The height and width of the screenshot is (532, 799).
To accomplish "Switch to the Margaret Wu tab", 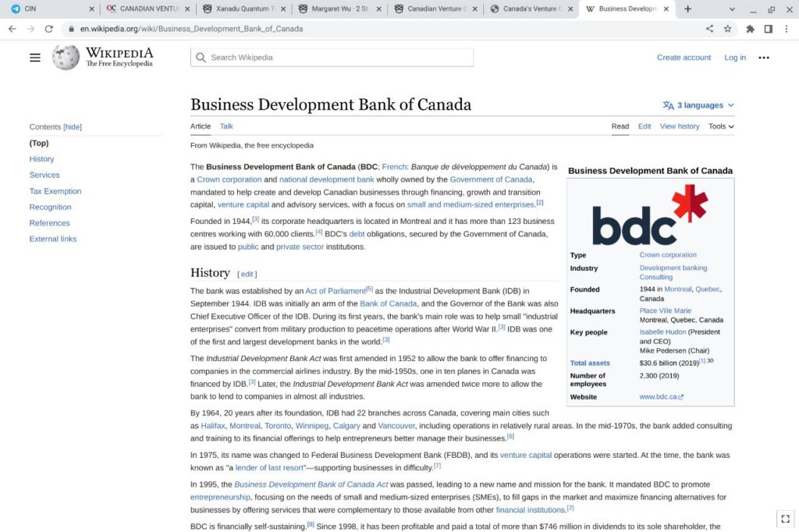I will point(339,9).
